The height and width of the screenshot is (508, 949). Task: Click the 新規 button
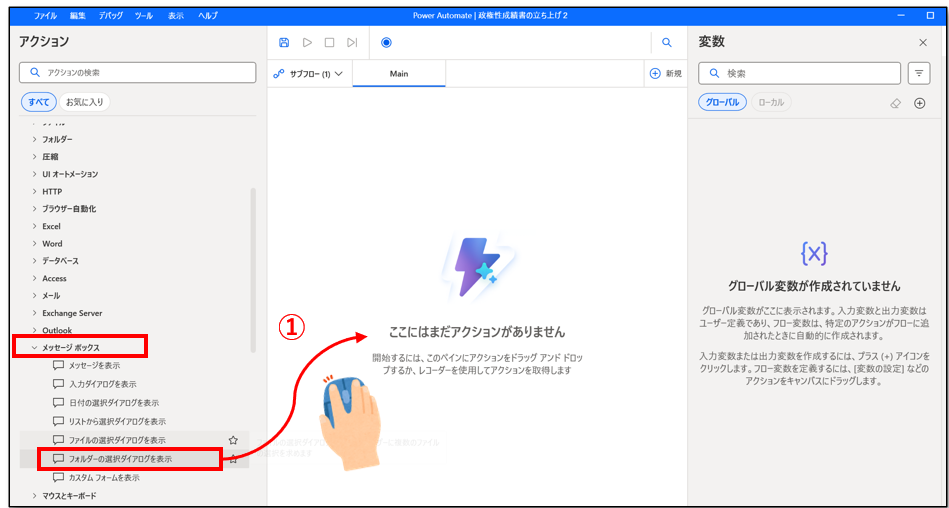665,74
